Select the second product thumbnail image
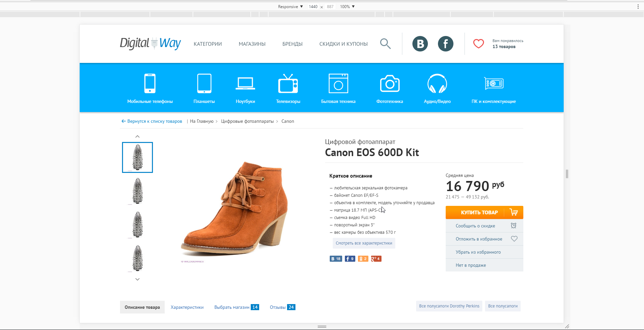 [x=137, y=191]
